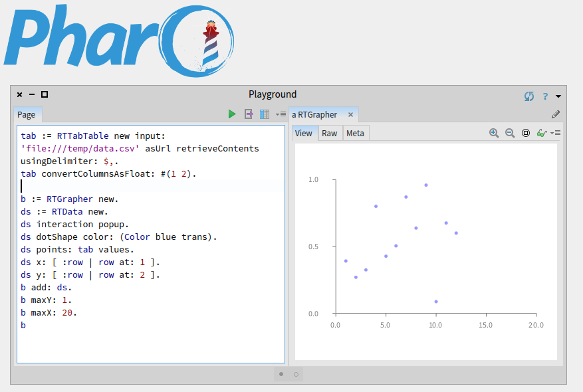Switch to the Meta tab
The height and width of the screenshot is (392, 583).
tap(355, 133)
